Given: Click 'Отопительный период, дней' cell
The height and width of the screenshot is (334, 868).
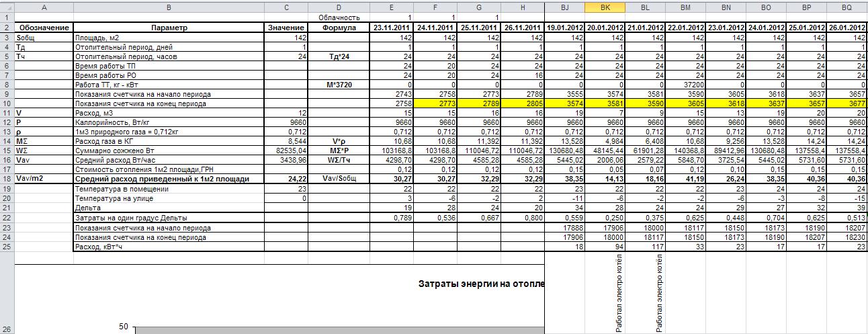Looking at the screenshot, I should 169,48.
